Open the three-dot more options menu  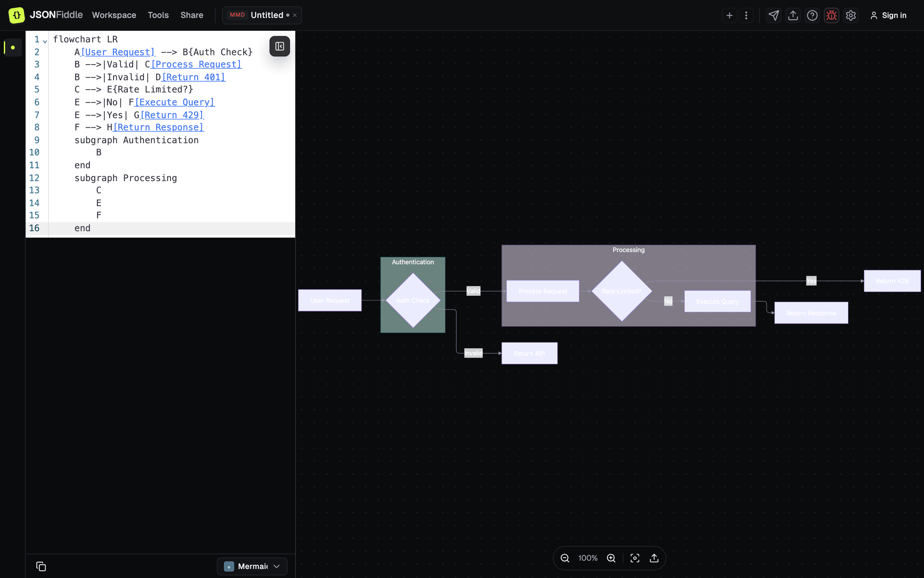click(x=746, y=15)
